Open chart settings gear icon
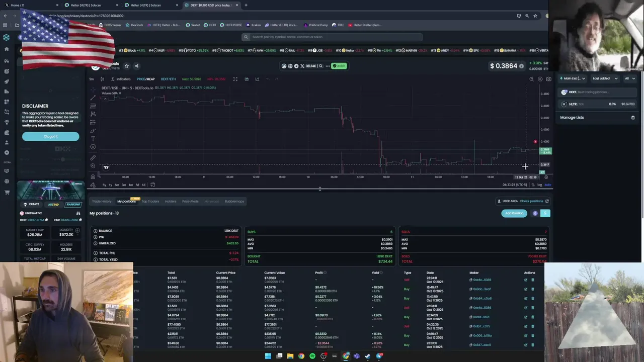The image size is (644, 362). (x=540, y=79)
